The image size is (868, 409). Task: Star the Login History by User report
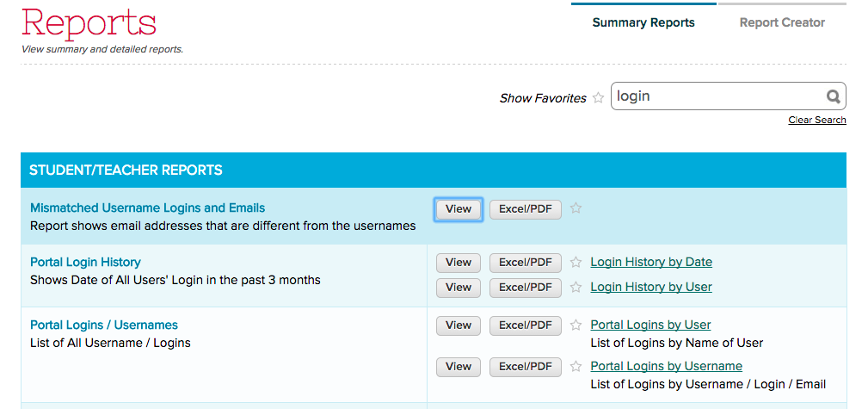[x=576, y=287]
